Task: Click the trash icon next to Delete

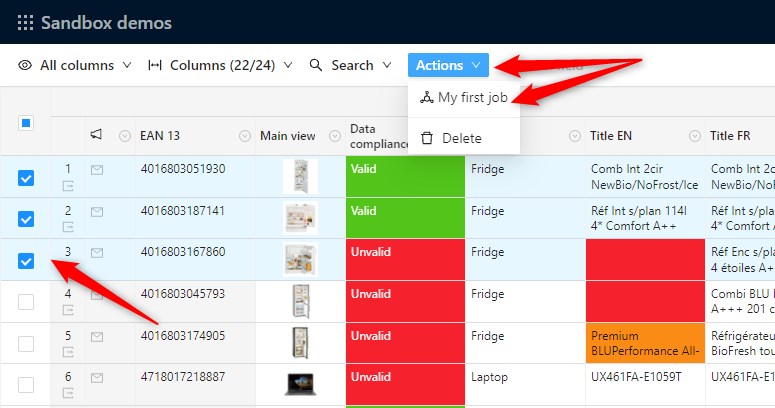Action: (427, 137)
